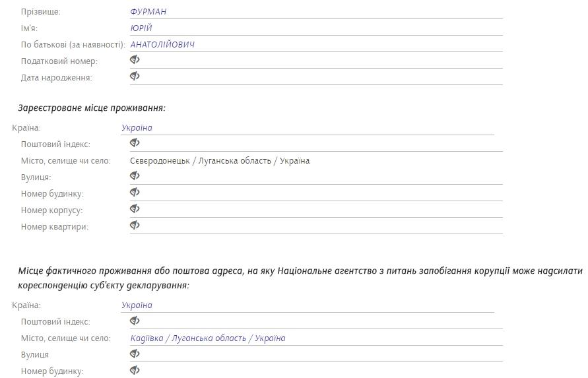
Task: Click hidden-eye icon beside Номер корпусу
Action: 135,209
